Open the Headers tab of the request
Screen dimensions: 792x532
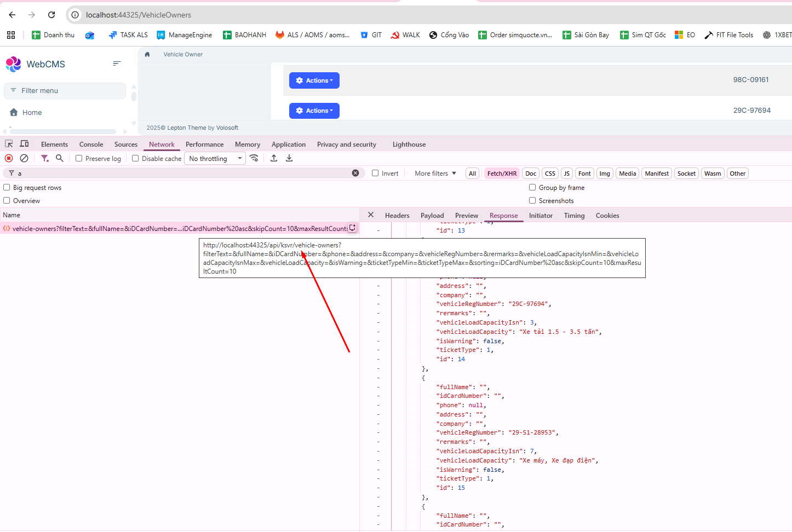coord(397,216)
